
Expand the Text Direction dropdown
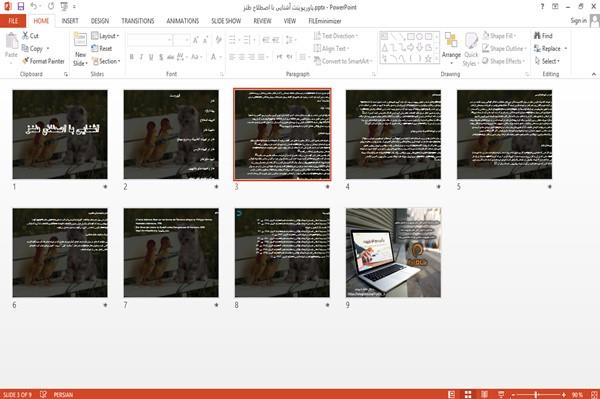coord(335,36)
